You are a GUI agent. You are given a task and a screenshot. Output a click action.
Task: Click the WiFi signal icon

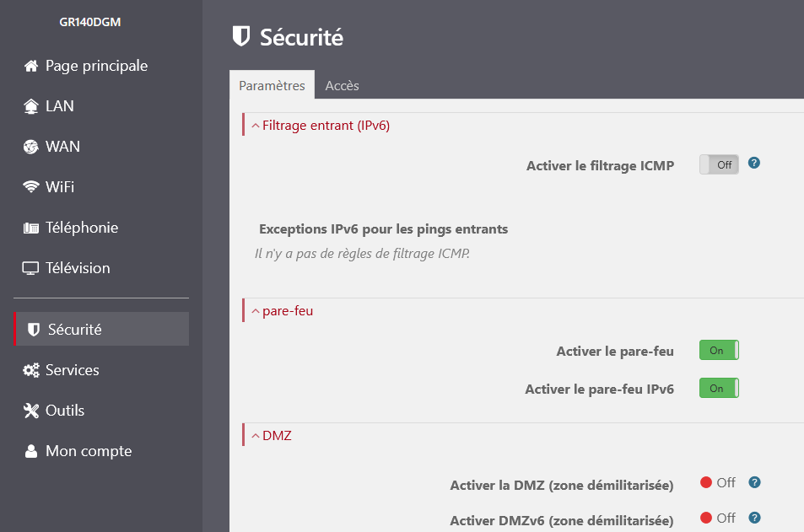point(31,187)
